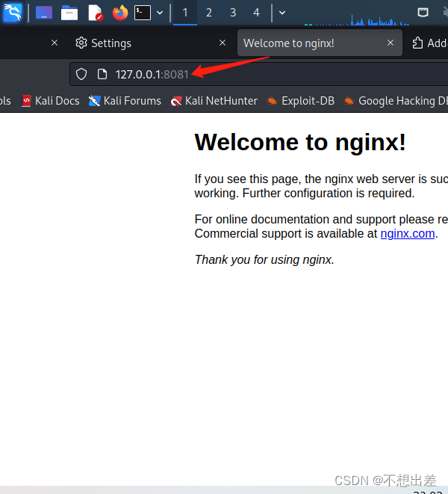Image resolution: width=448 pixels, height=494 pixels.
Task: Close the Settings tab
Action: click(x=223, y=43)
